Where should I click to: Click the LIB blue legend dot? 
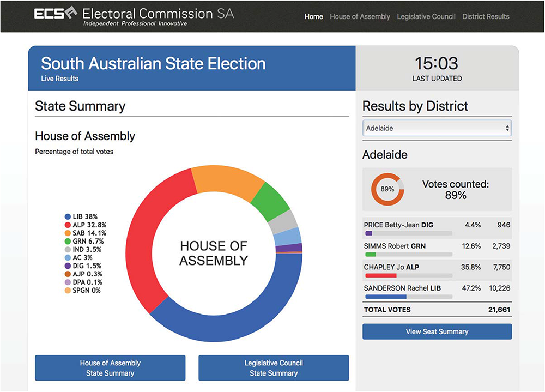68,216
